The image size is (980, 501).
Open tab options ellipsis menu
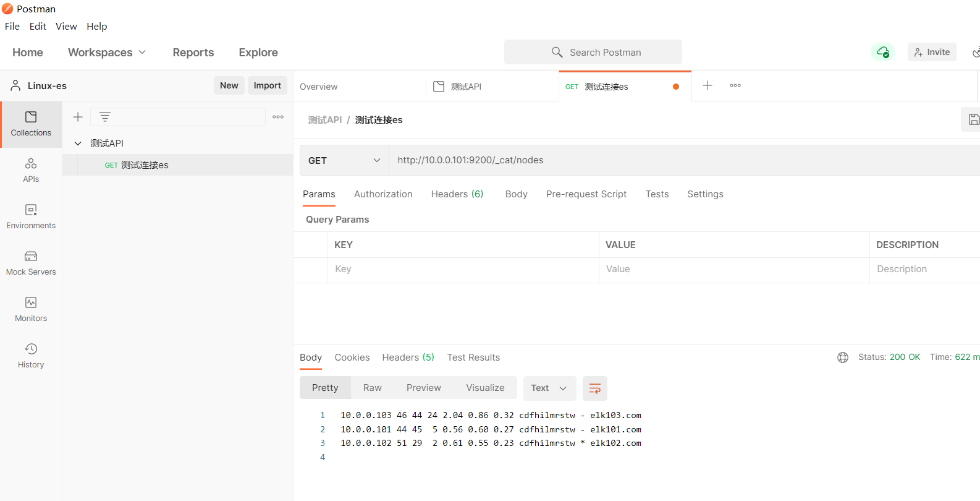tap(735, 85)
